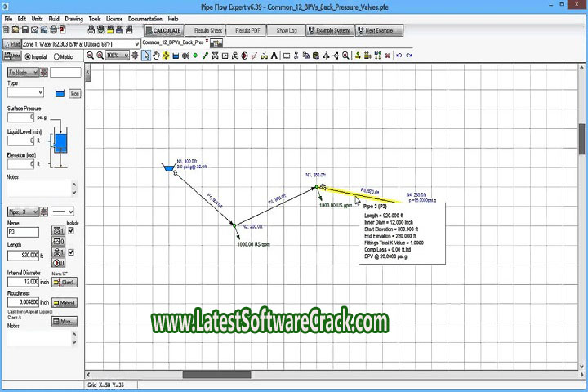Click the Internal Diameter input field
Screen dimensions: 588x392
coord(23,282)
